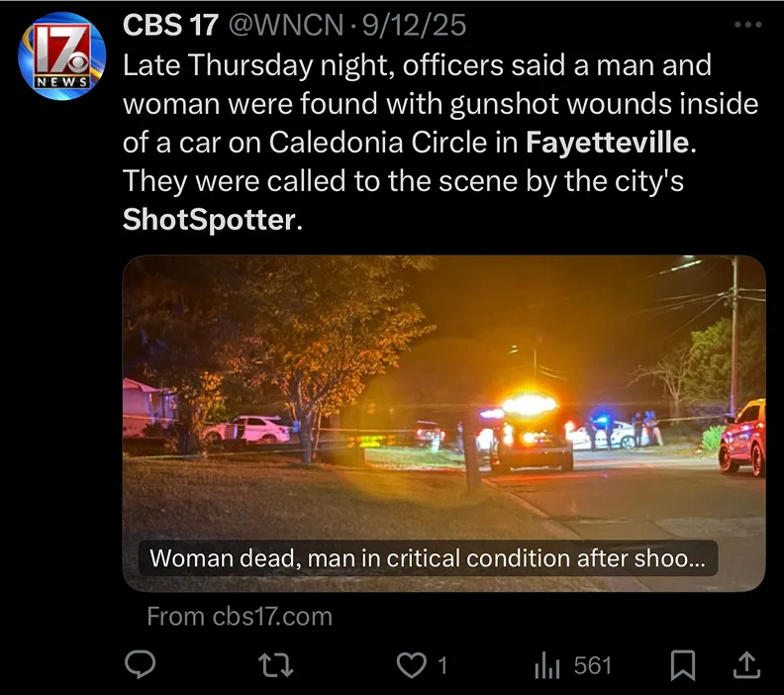Like the post with the heart icon
The height and width of the screenshot is (695, 784).
(x=412, y=666)
